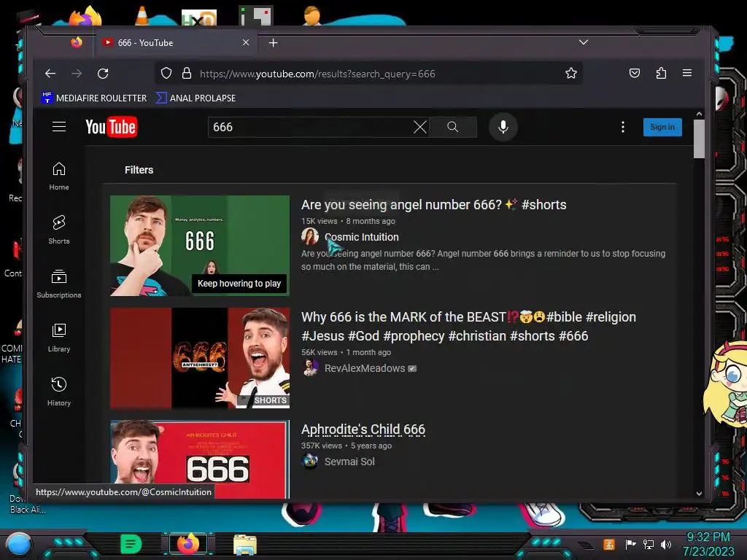Click the '15K views' text of first video
Screen dimensions: 747x560
320,221
